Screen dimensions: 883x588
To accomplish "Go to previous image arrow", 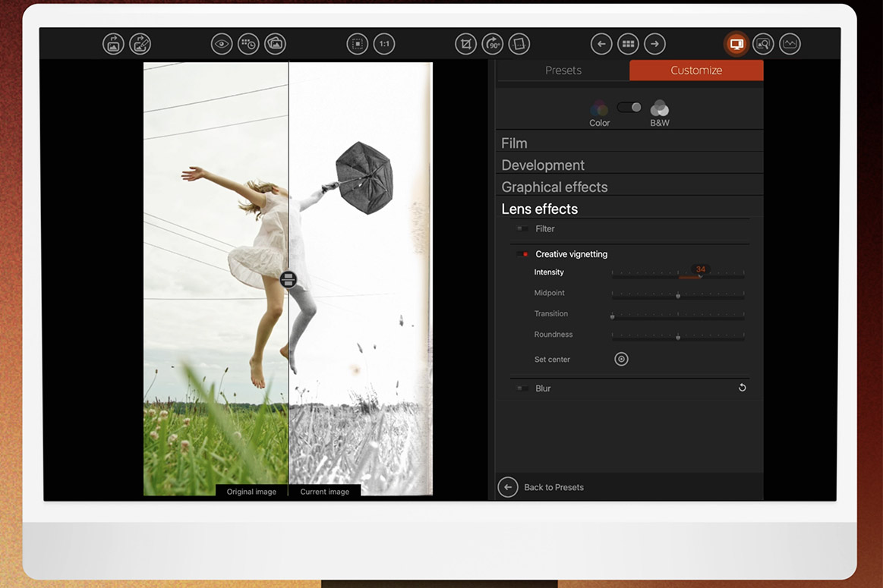I will [x=601, y=44].
